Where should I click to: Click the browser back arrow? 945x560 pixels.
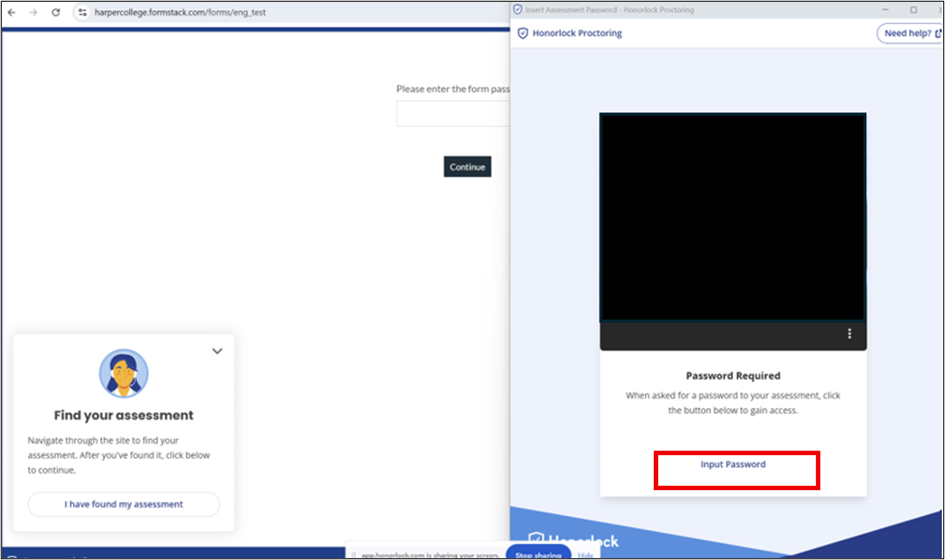point(11,12)
